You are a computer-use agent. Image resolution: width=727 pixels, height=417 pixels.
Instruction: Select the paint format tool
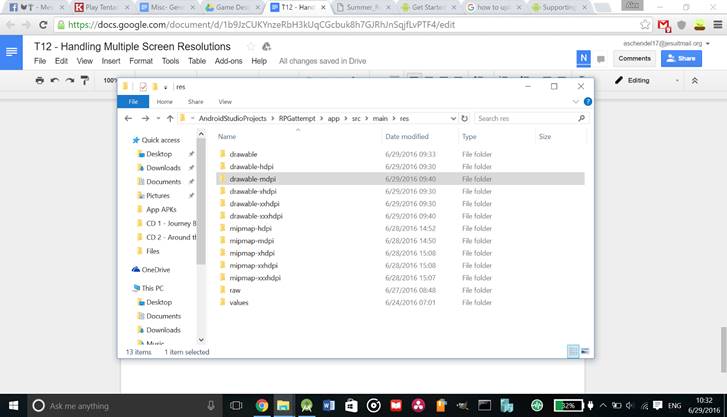coord(84,80)
